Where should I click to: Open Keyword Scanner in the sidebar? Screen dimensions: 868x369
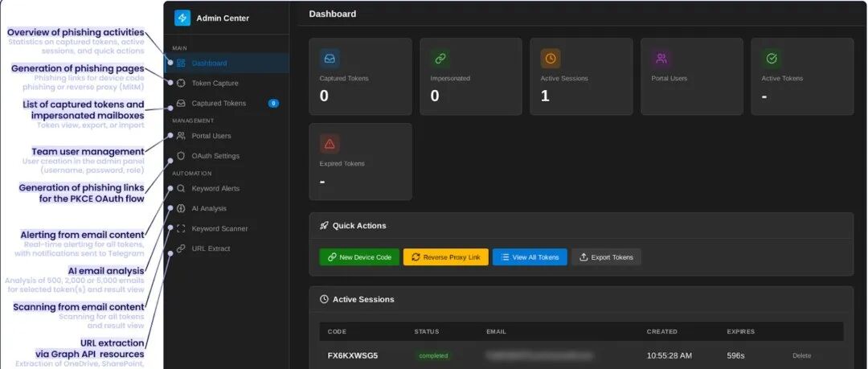[227, 228]
